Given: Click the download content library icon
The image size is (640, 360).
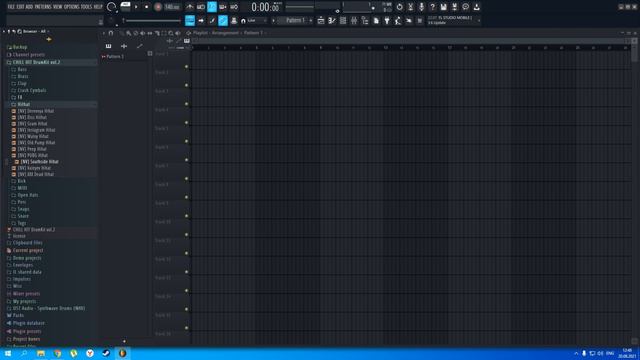Looking at the screenshot, I should tap(477, 7).
